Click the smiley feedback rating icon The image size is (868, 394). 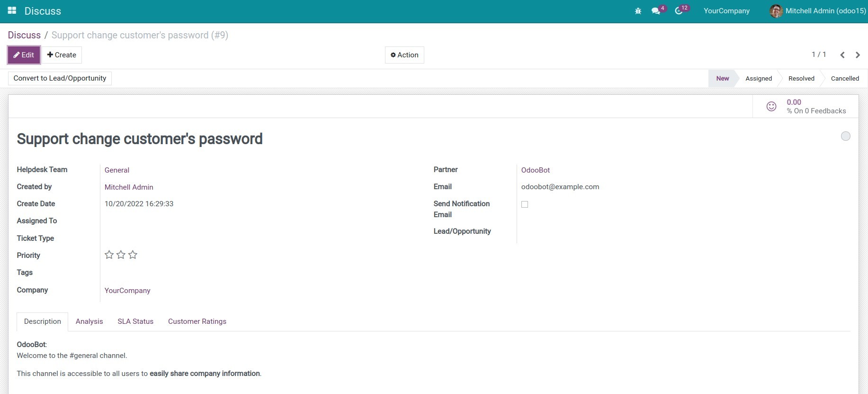pyautogui.click(x=771, y=107)
